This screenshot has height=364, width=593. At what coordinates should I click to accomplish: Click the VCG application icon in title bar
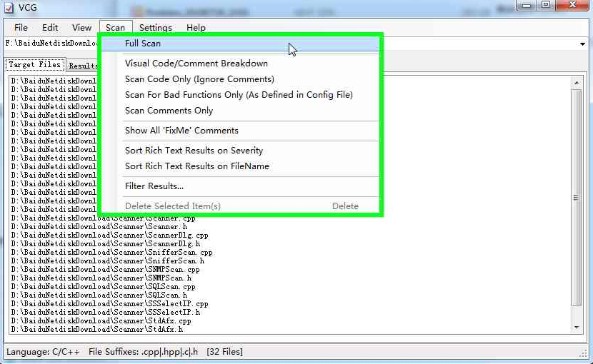9,9
